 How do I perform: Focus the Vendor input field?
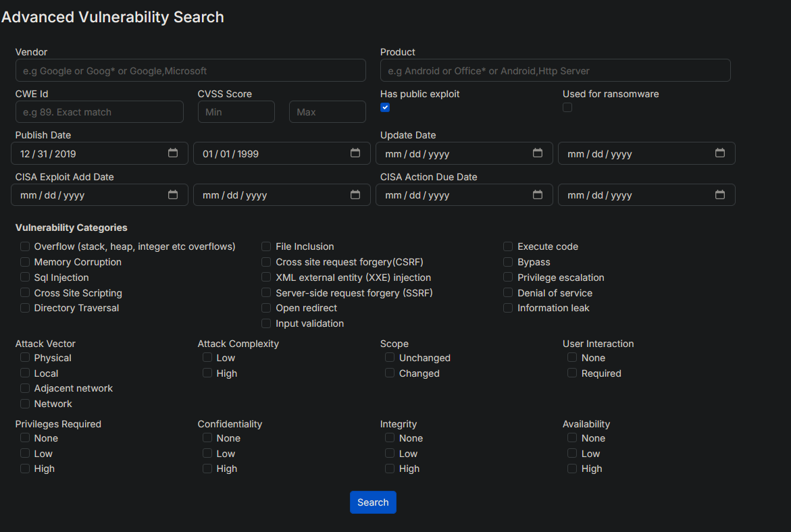pyautogui.click(x=190, y=71)
